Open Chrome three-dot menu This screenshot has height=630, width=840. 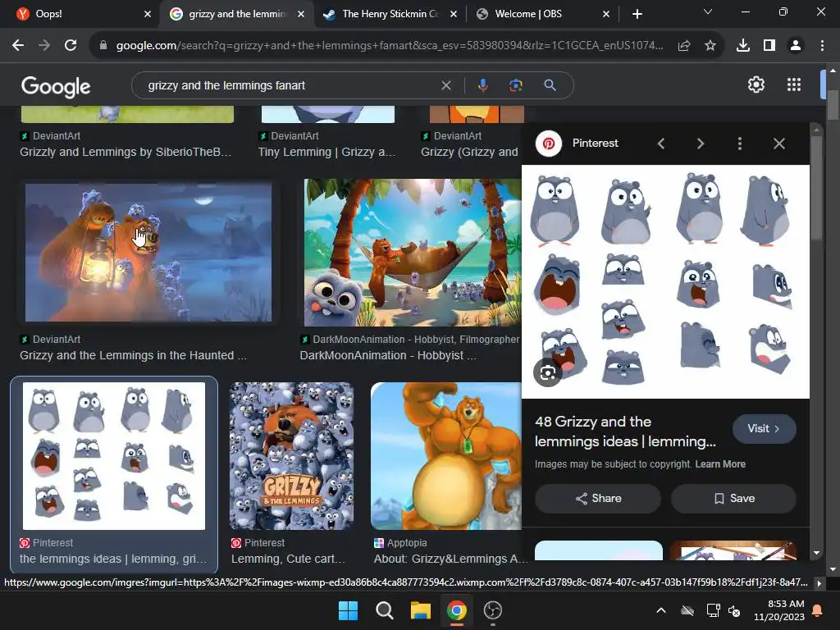point(822,46)
